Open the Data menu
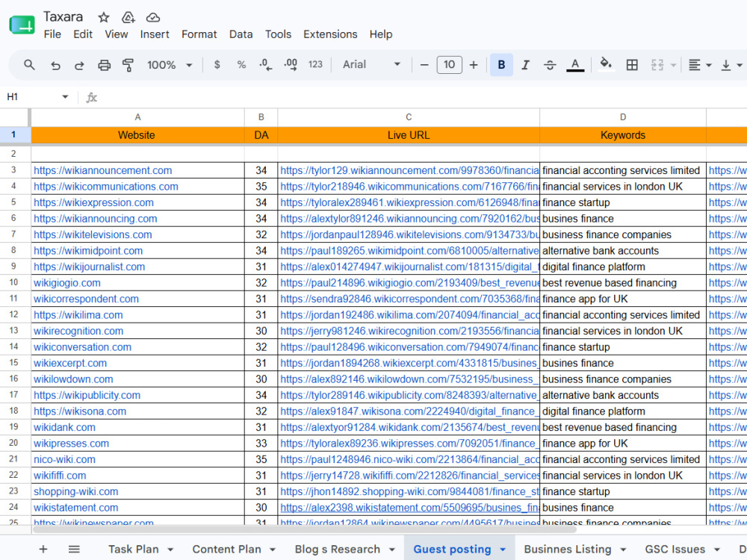The height and width of the screenshot is (560, 747). [x=241, y=34]
